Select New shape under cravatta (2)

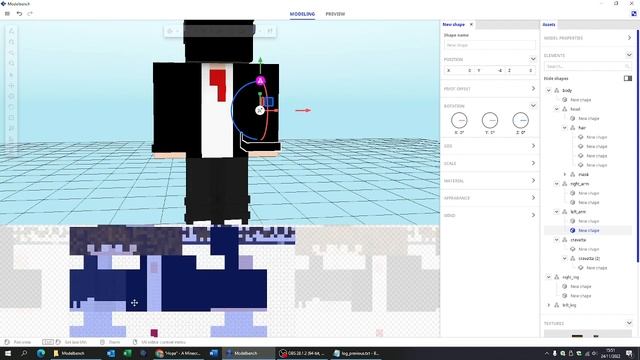pos(597,268)
